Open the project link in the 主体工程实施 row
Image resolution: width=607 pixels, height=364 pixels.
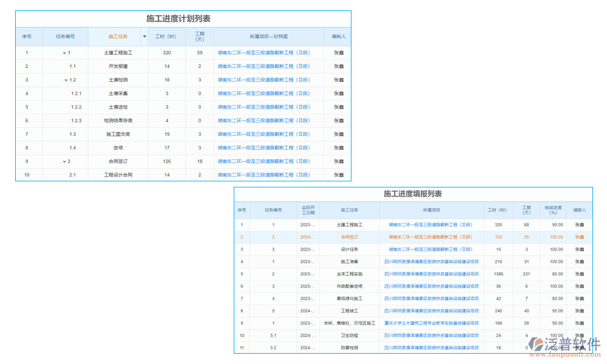tap(432, 274)
